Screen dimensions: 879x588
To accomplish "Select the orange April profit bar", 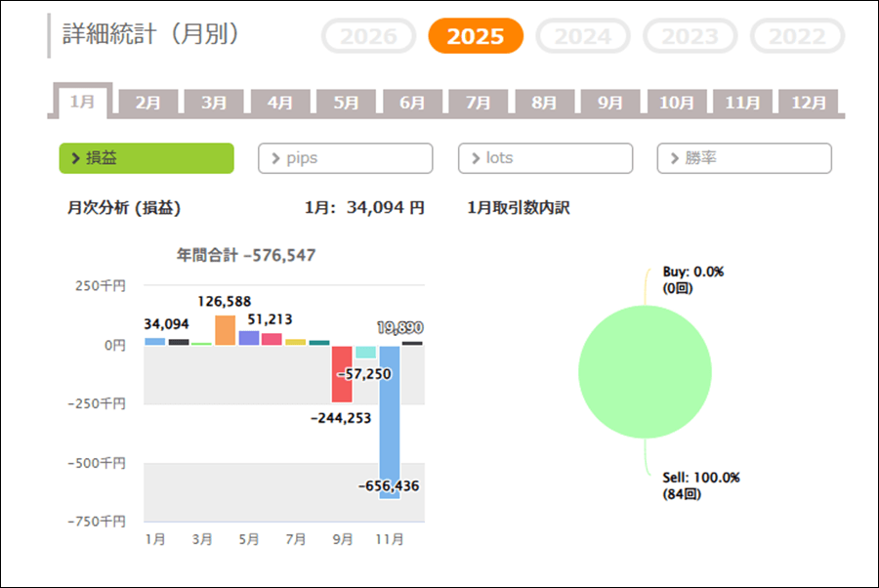I will (x=225, y=330).
